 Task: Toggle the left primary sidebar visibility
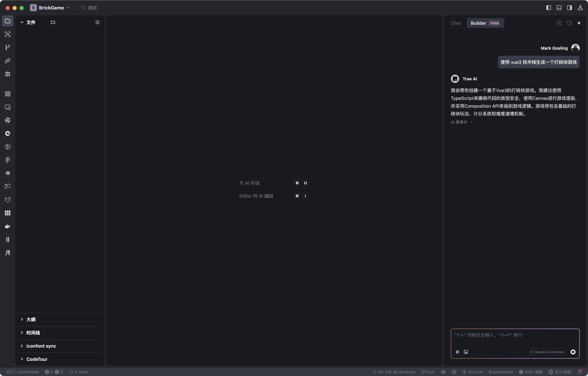pos(548,7)
